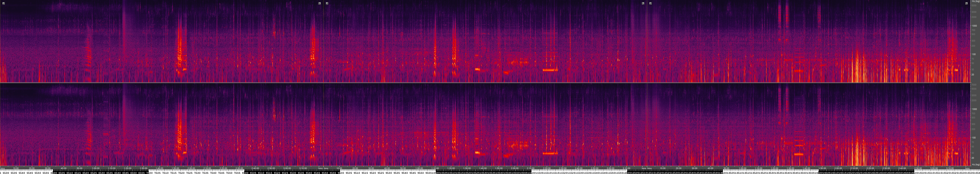This screenshot has width=980, height=174.
Task: Select the second clip's fade-out corner handle
Action: click(x=643, y=3)
